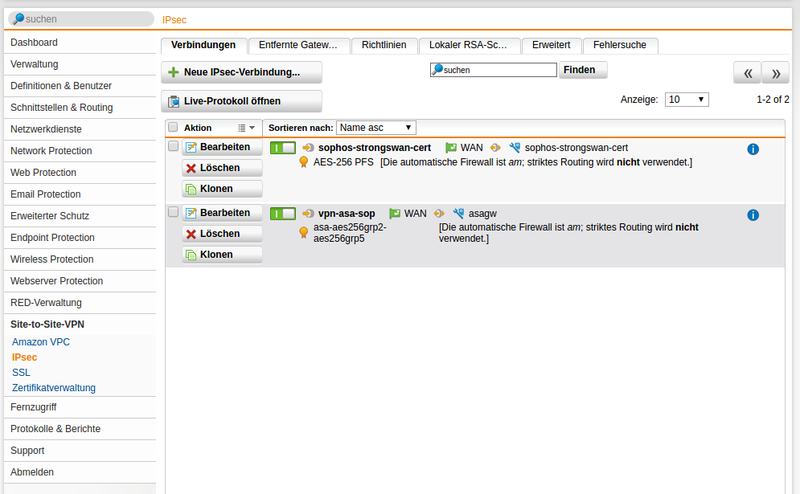800x494 pixels.
Task: Disable the vpn-asa-sop connection switch
Action: (x=282, y=214)
